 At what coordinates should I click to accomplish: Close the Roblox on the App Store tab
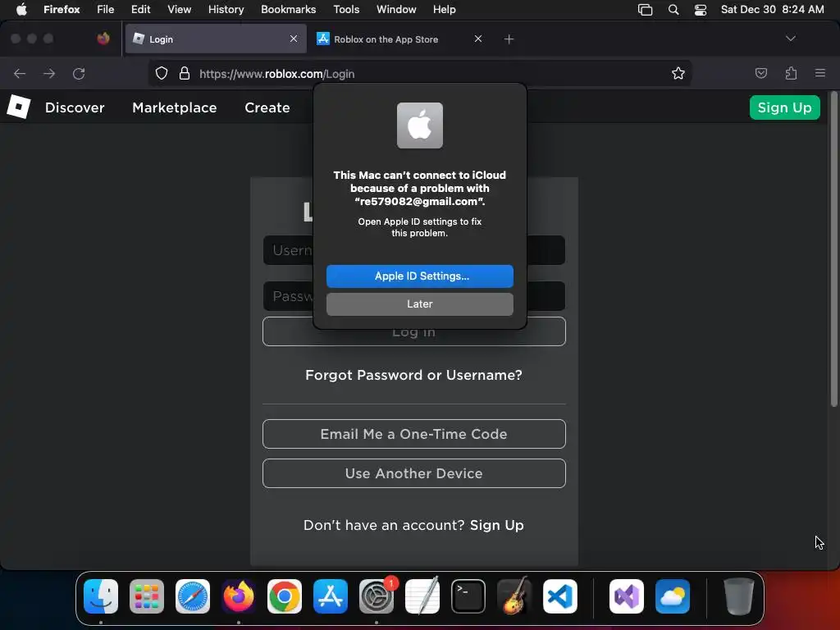pyautogui.click(x=478, y=39)
